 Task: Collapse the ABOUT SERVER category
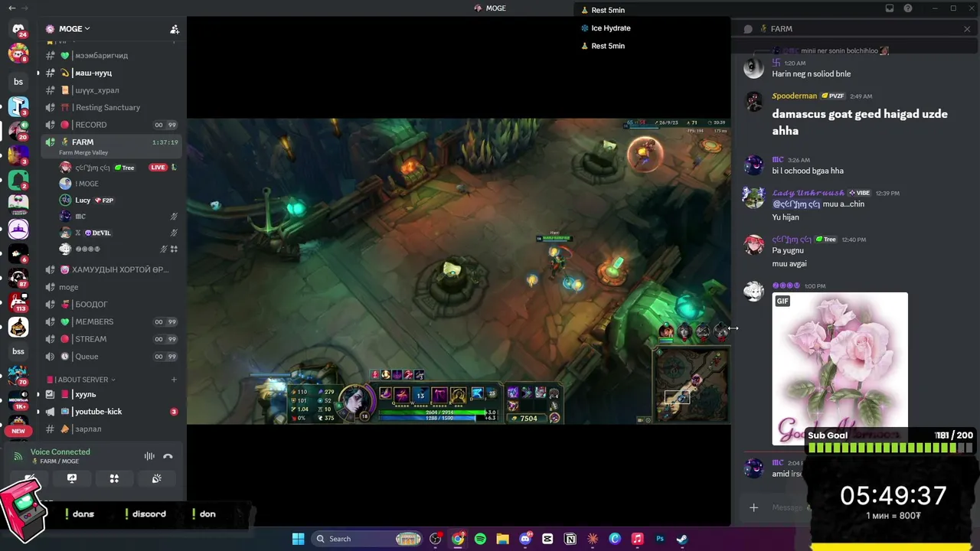pos(82,380)
